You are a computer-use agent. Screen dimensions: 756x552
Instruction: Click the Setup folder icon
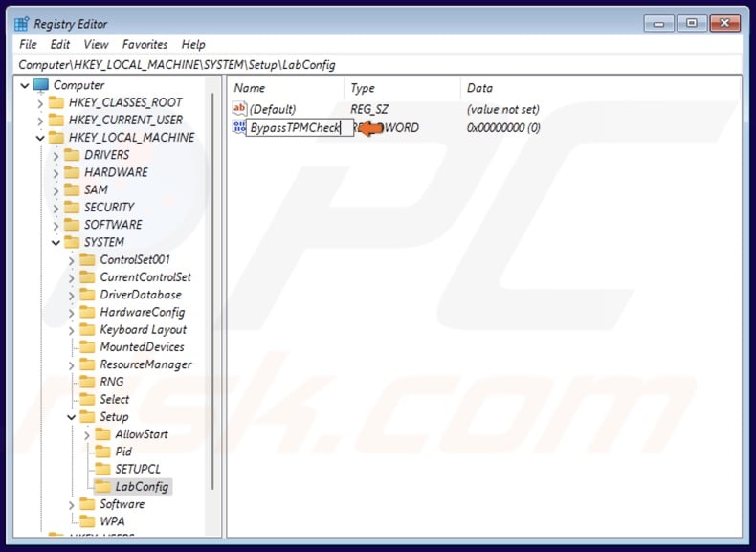point(87,416)
